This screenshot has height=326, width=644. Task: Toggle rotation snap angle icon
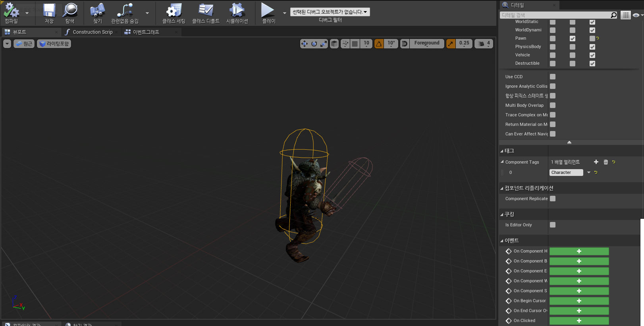(379, 44)
